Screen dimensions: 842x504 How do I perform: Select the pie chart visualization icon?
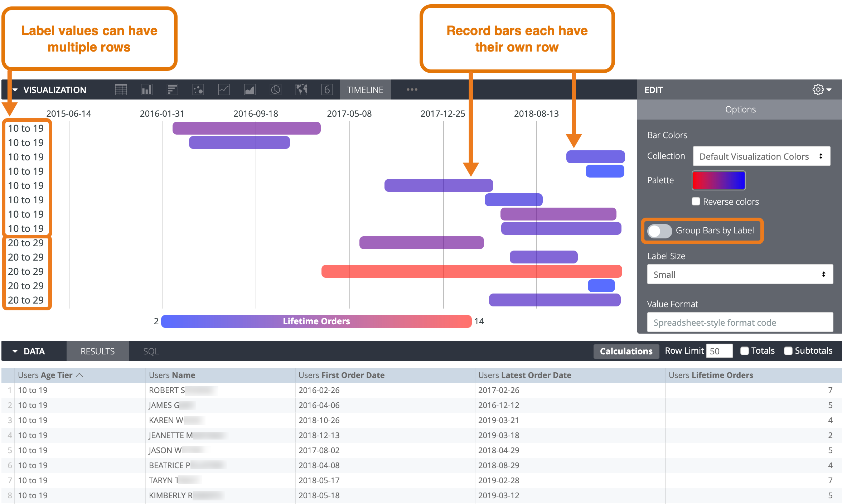point(275,89)
